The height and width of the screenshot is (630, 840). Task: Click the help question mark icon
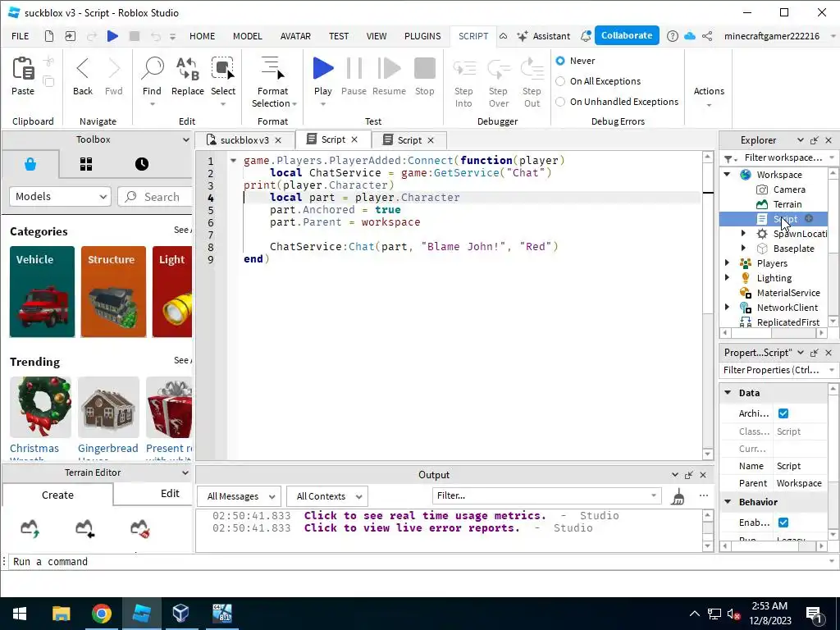(673, 36)
